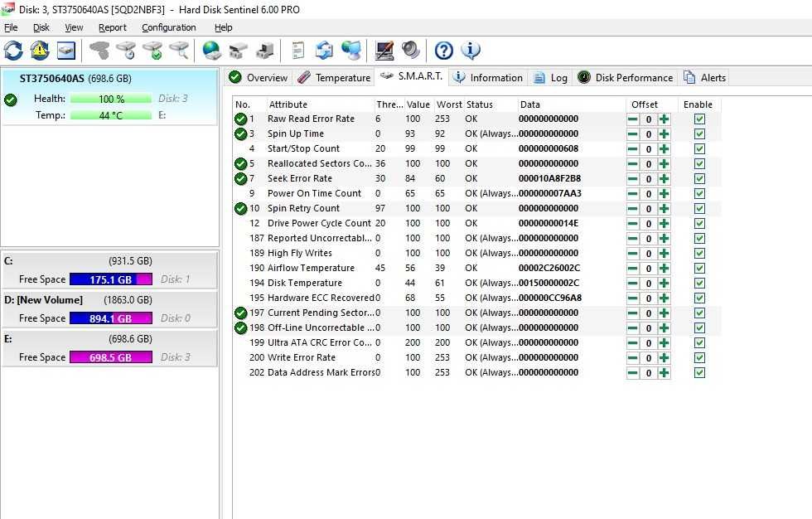Click the framed hard disk toolbar icon
Screen dimensions: 812x519
pyautogui.click(x=66, y=51)
